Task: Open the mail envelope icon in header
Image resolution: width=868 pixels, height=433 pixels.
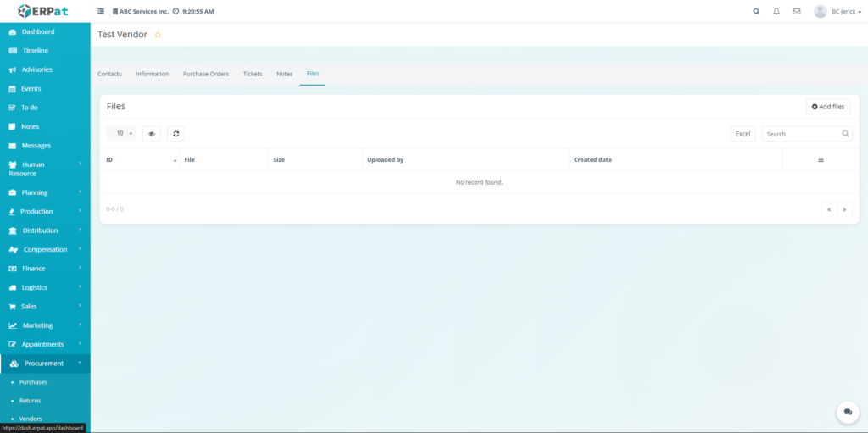Action: (x=797, y=12)
